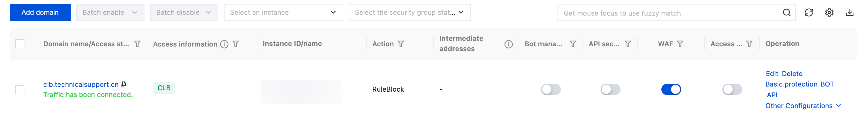868x122 pixels.
Task: Open the Action column filter
Action: [x=401, y=44]
